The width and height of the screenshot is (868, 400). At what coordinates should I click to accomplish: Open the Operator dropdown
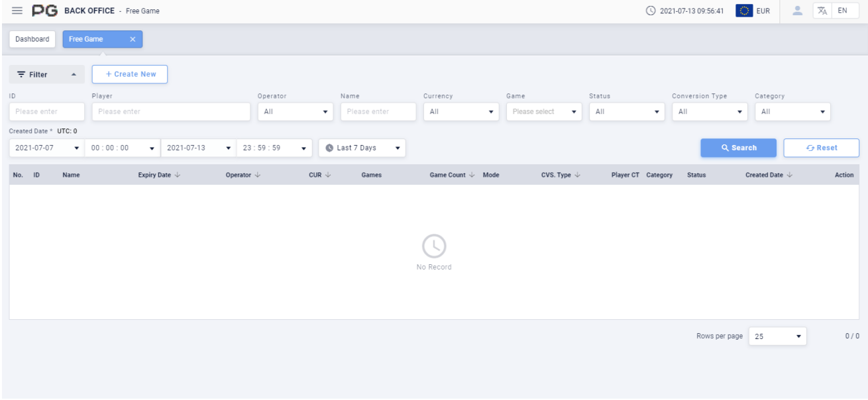tap(295, 112)
